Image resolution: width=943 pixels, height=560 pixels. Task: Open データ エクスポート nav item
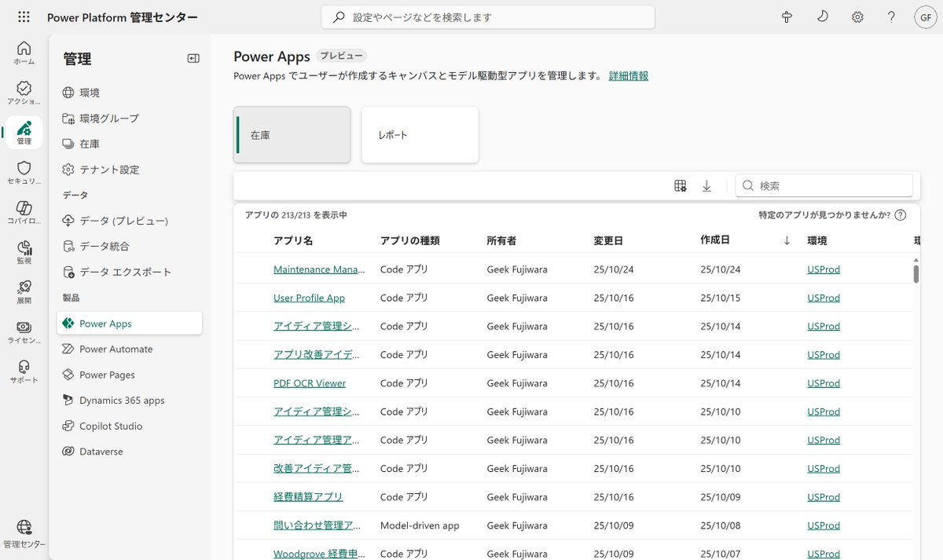point(129,272)
